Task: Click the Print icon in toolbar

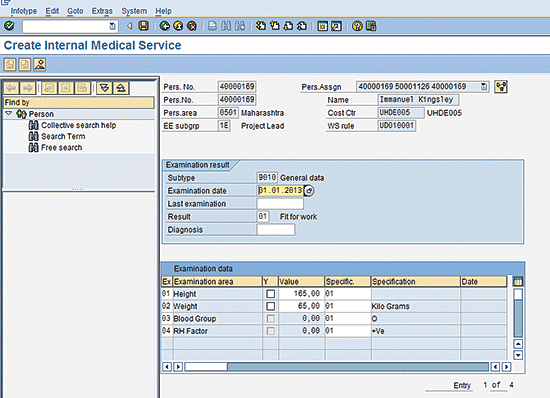Action: coord(212,26)
